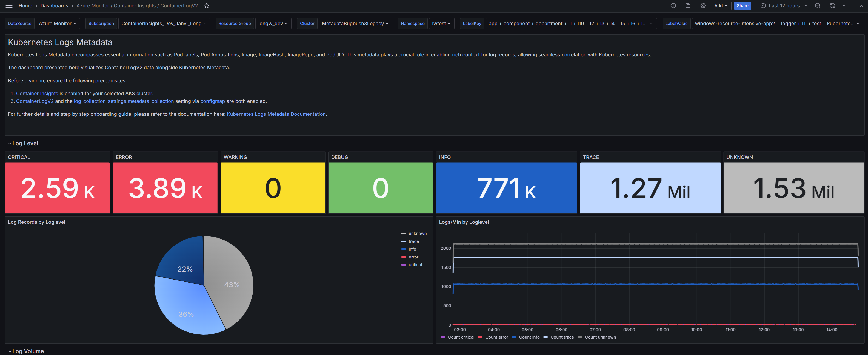Screen dimensions: 868x355
Task: Toggle Count error series in Logs/Min legend
Action: pyautogui.click(x=496, y=337)
